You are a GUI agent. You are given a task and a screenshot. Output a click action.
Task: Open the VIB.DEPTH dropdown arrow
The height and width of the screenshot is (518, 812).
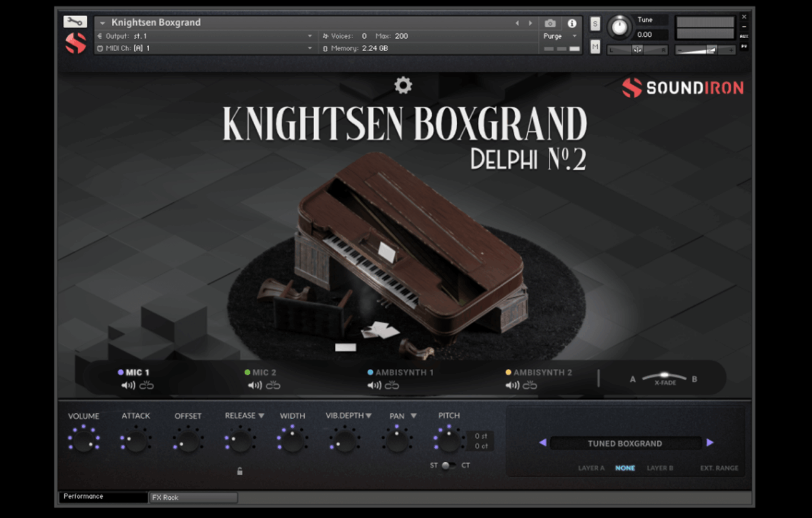(369, 416)
